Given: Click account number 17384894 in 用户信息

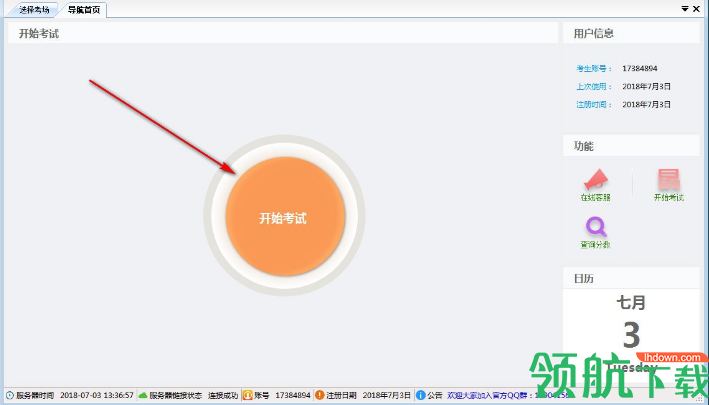Looking at the screenshot, I should click(639, 68).
